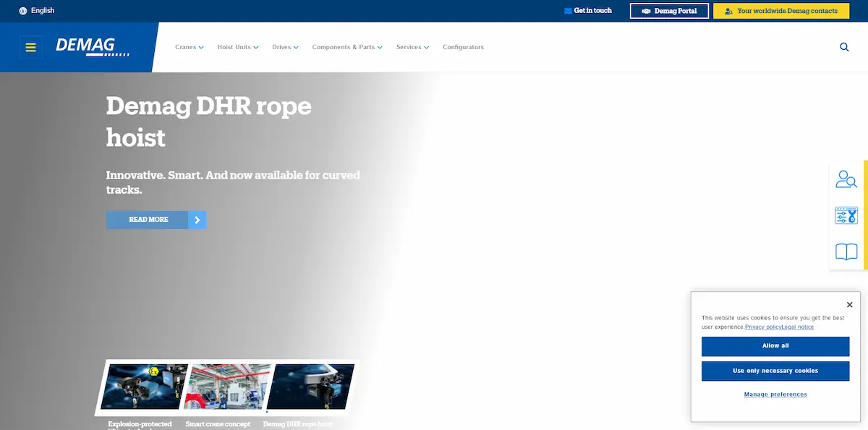Click the Demag Portal button
Viewport: 868px width, 430px height.
click(668, 11)
